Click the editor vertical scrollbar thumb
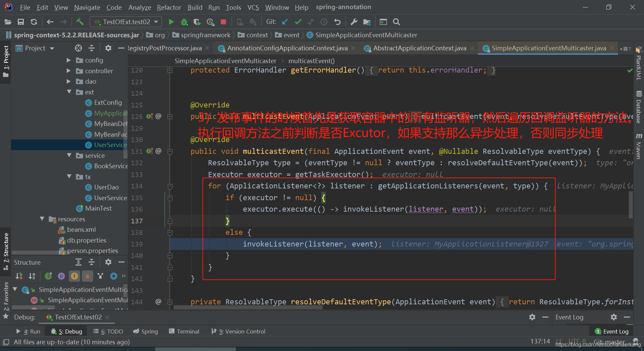The height and width of the screenshot is (351, 644). 631,205
